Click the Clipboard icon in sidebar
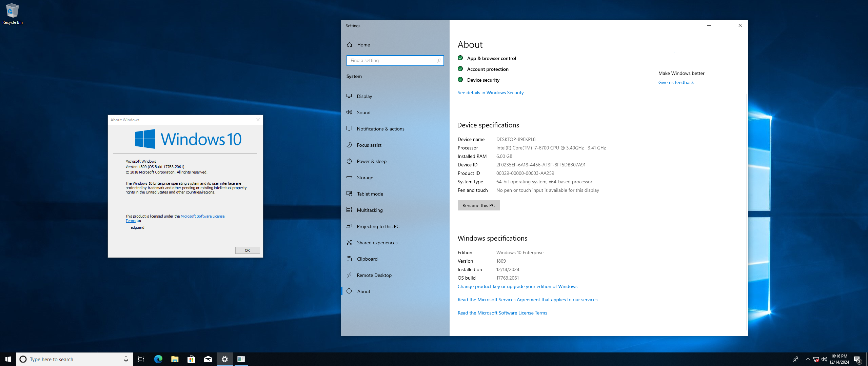The height and width of the screenshot is (366, 868). coord(349,259)
